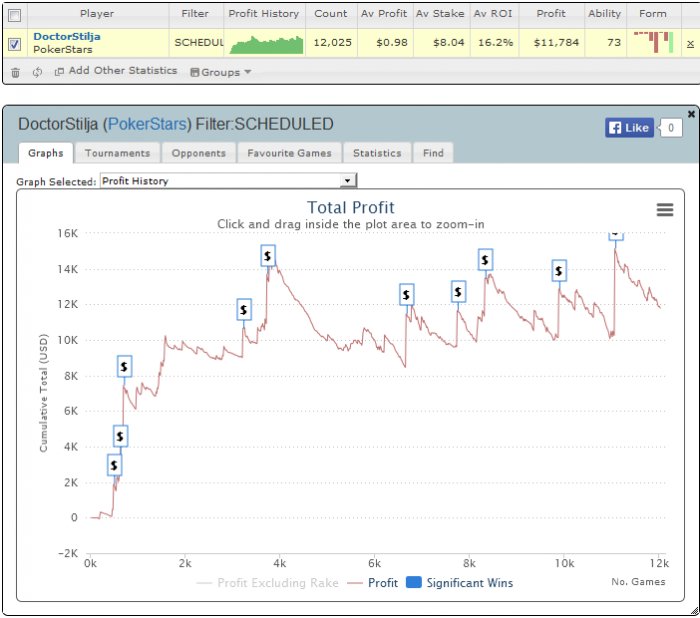Expand the Groups dropdown

click(221, 72)
